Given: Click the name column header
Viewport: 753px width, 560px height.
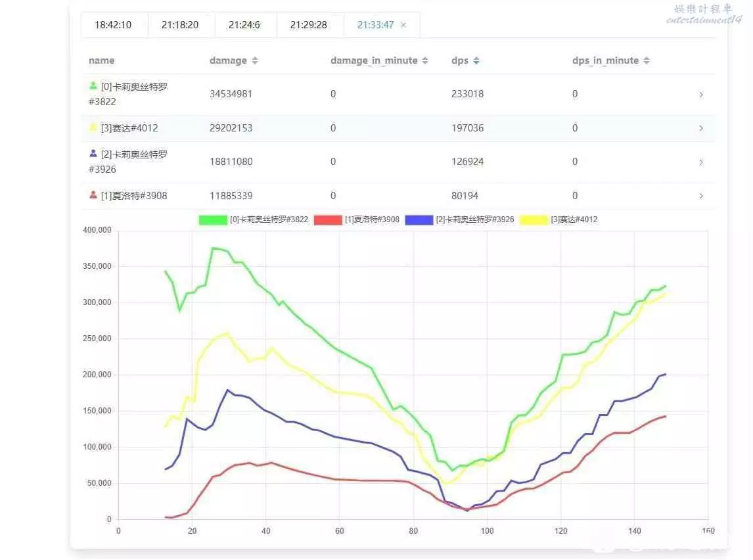Looking at the screenshot, I should click(101, 60).
